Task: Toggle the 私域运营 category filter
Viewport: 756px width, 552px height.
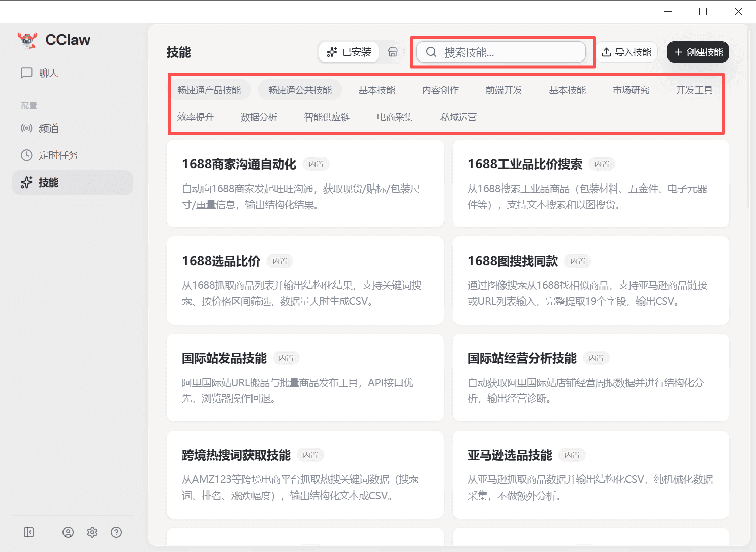Action: point(458,117)
